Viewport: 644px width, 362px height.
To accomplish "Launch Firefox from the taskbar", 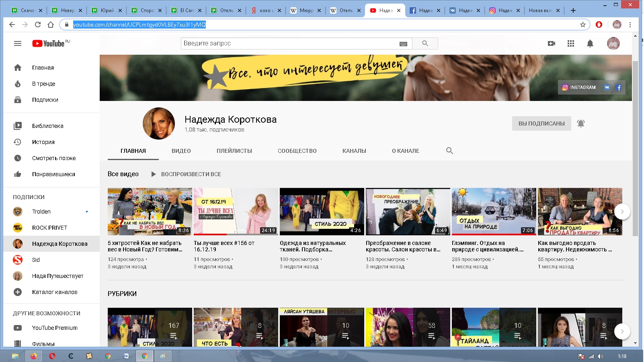I will [x=34, y=356].
